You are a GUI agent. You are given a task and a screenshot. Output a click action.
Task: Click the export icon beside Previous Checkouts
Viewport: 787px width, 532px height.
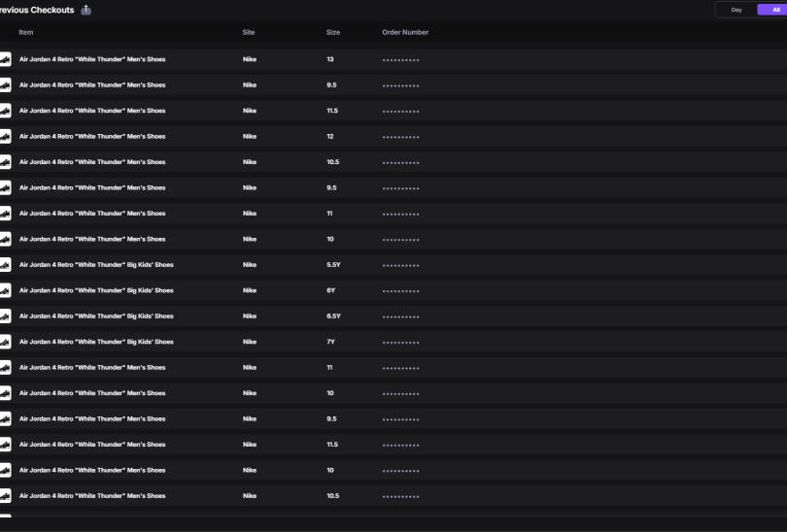click(86, 10)
